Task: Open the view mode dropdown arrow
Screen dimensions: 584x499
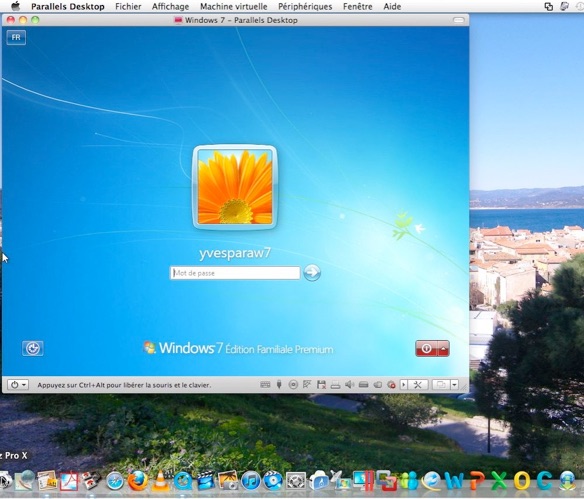Action: tap(454, 385)
